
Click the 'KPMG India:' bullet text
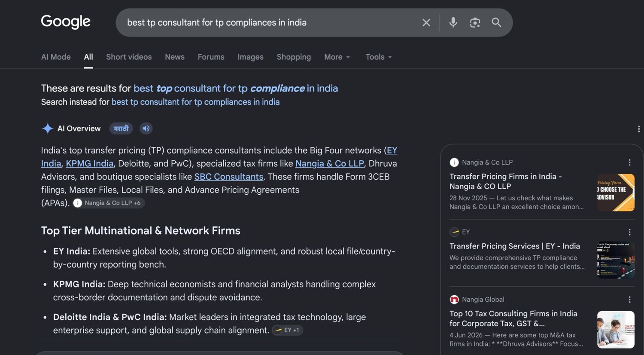pos(79,284)
